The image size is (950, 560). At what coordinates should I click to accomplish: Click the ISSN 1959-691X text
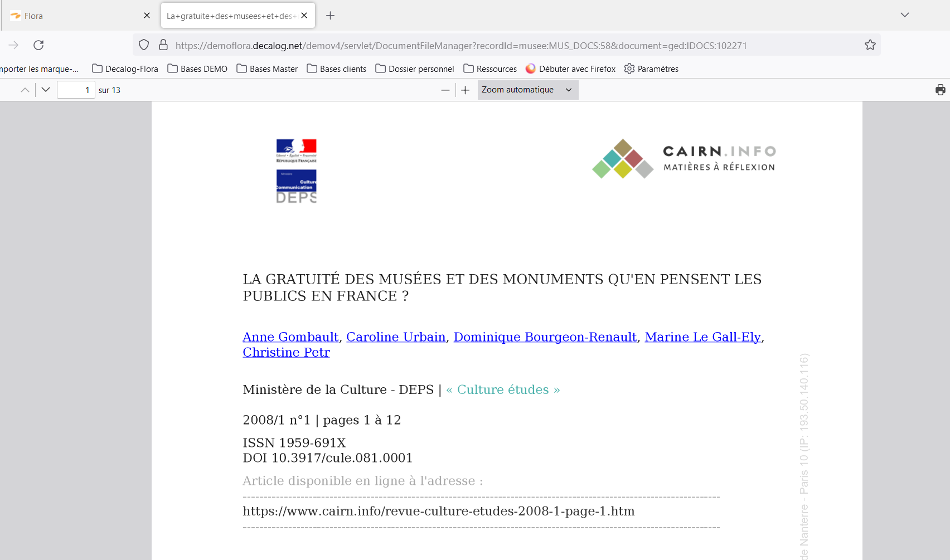(294, 443)
